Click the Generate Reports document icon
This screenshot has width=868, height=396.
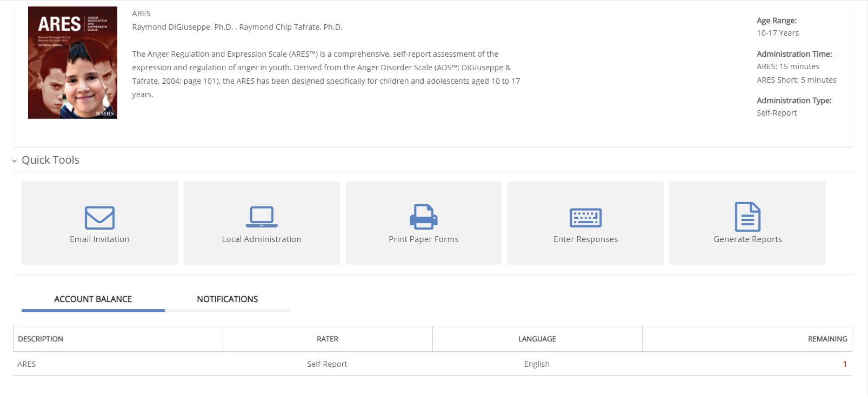pyautogui.click(x=748, y=217)
